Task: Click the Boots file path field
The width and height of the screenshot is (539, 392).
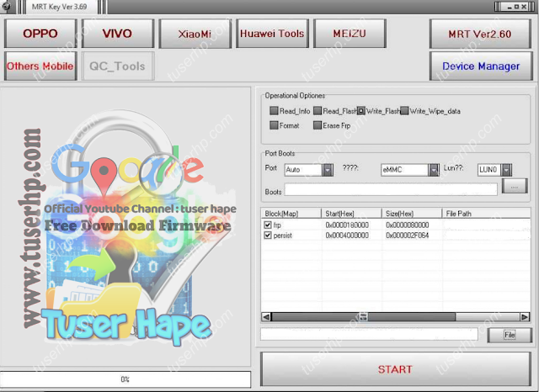Action: coord(391,189)
